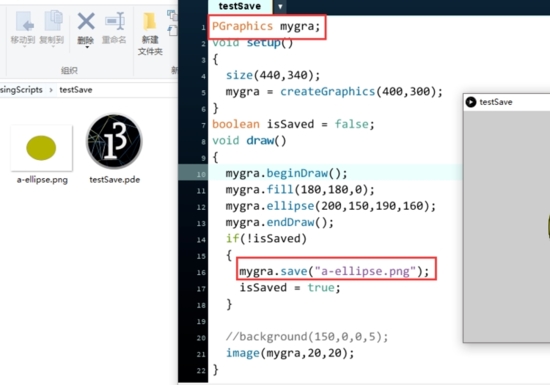Click the line 'mygra.beginDraw();'
This screenshot has height=385, width=550.
coord(286,173)
